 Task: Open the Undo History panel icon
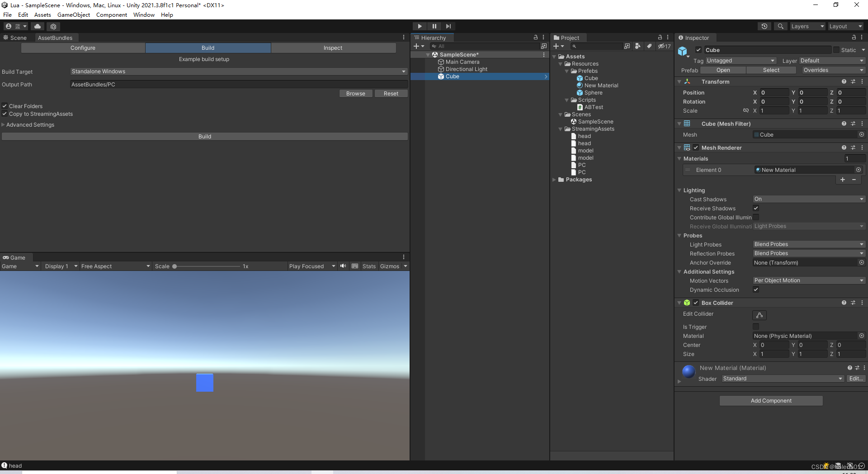tap(764, 26)
